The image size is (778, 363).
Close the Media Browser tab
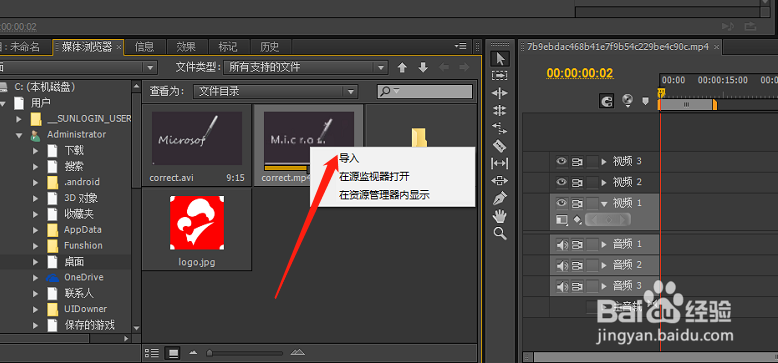(119, 48)
